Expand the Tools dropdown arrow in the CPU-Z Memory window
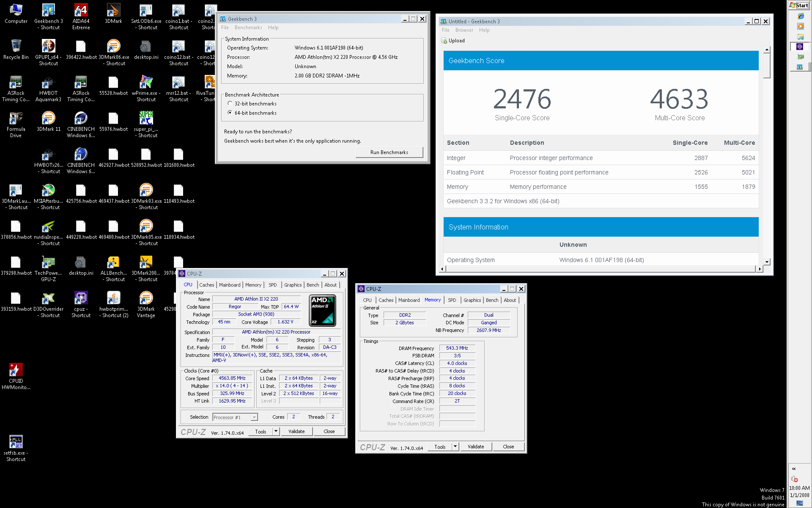Screen dimensions: 812x508 click(455, 447)
